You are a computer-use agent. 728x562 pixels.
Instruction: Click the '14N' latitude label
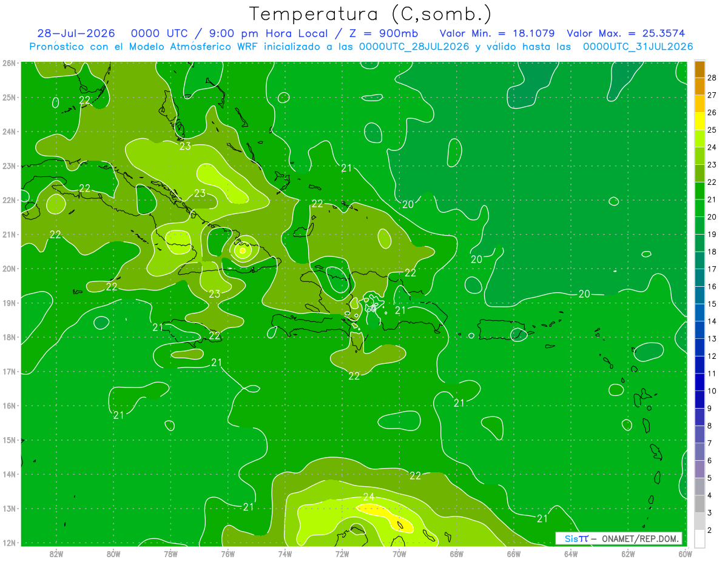coord(8,474)
